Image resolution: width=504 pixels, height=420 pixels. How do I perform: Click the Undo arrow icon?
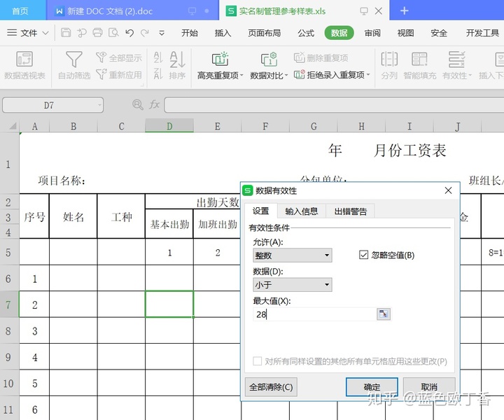129,32
